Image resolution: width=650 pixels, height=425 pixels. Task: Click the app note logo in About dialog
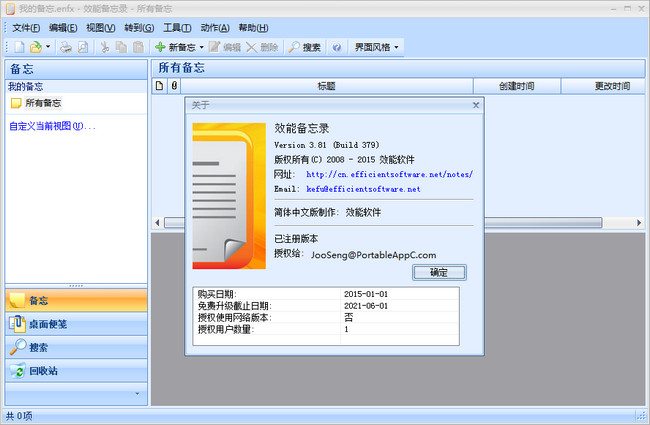[229, 196]
